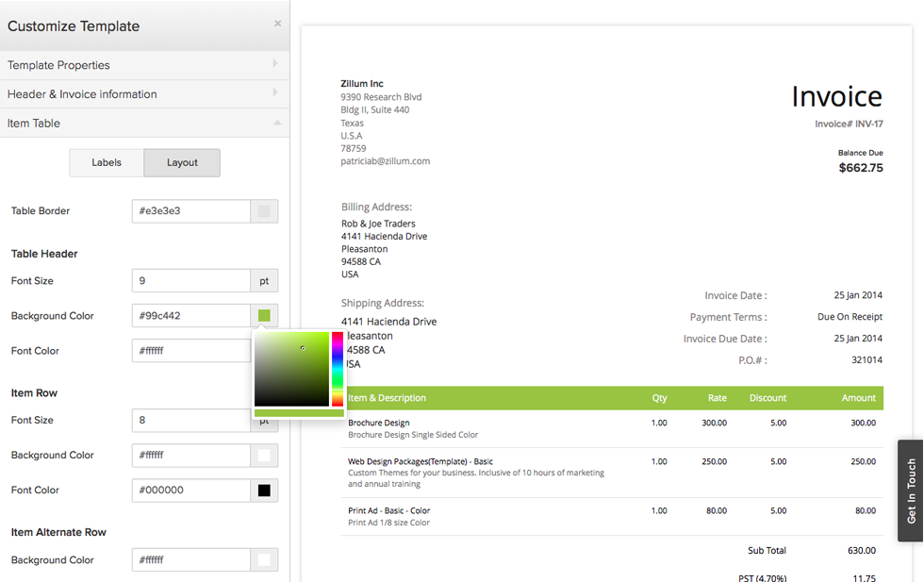
Task: Focus the Item Row Font Color field
Action: tap(190, 491)
